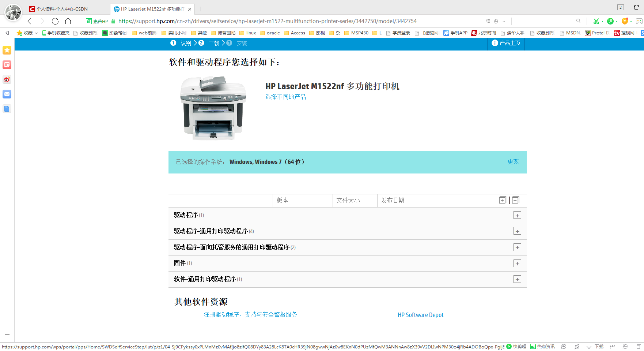
Task: Open the Weibo icon in the left sidebar
Action: (x=7, y=79)
